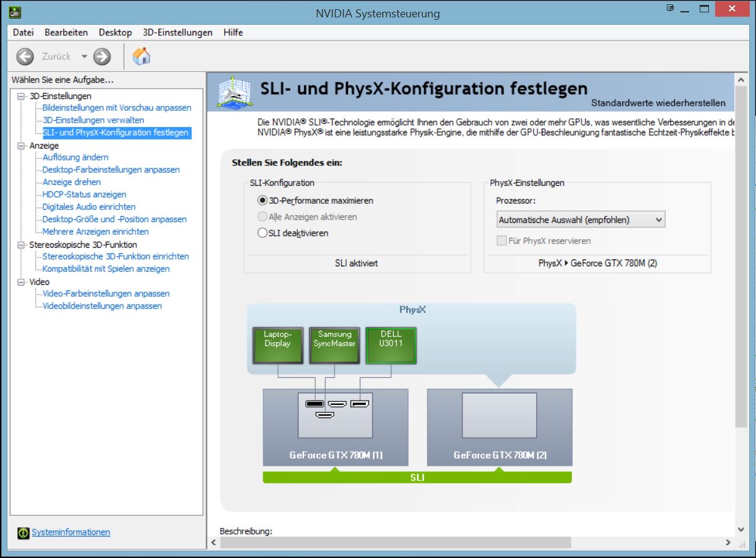
Task: Select SLI- und PhysX-Konfiguration festlegen item
Action: [x=116, y=133]
